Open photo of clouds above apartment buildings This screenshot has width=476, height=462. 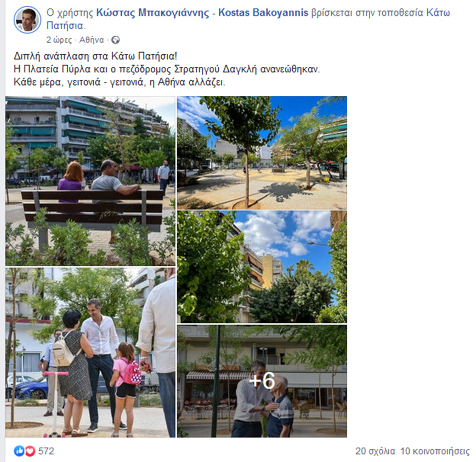[x=262, y=267]
